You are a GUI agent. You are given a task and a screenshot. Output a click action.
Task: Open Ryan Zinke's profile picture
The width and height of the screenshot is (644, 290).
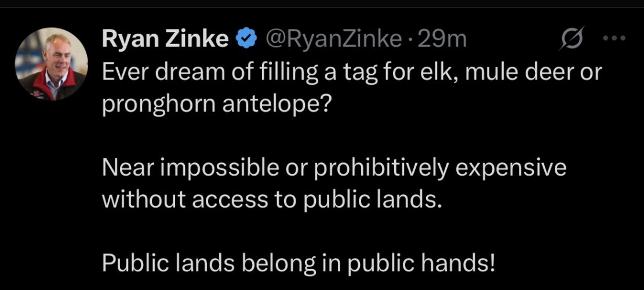click(x=52, y=64)
